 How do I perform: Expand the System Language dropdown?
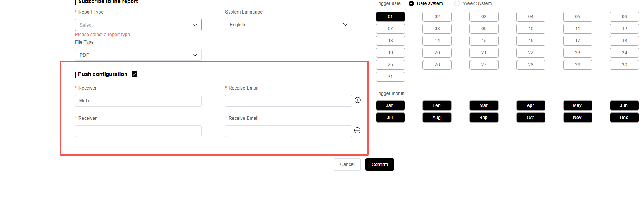point(288,24)
